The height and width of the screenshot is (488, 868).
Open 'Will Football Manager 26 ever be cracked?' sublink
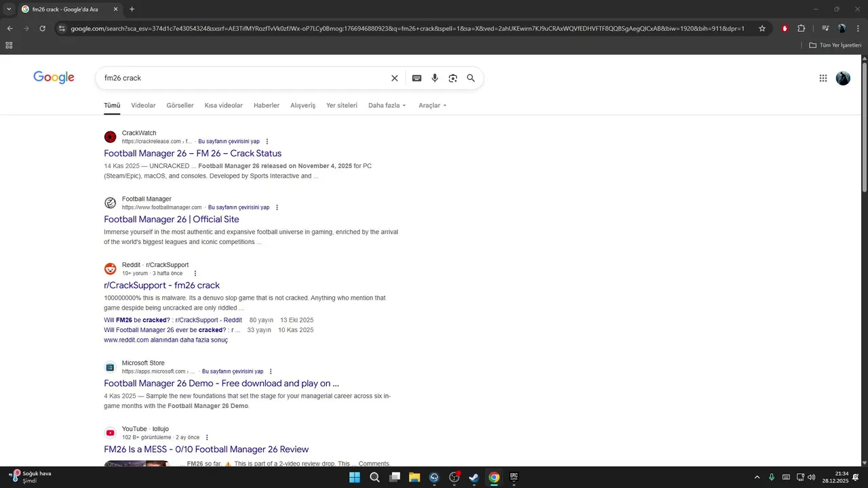coord(172,330)
